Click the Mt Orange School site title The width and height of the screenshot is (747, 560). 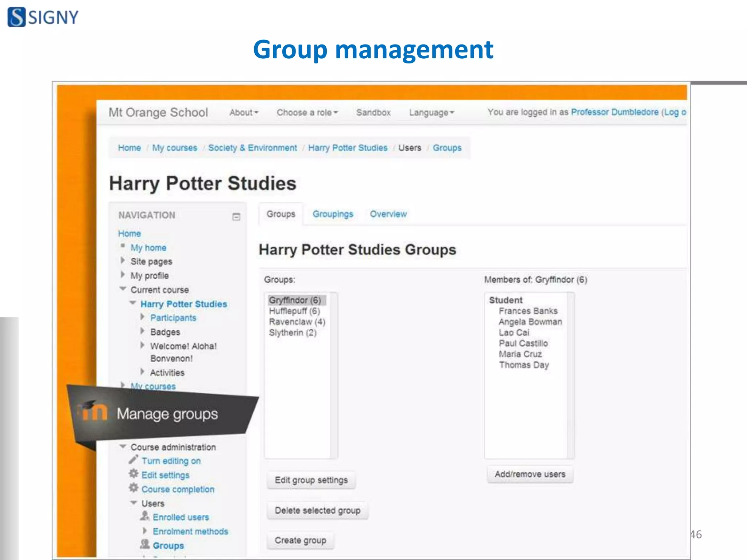click(158, 112)
